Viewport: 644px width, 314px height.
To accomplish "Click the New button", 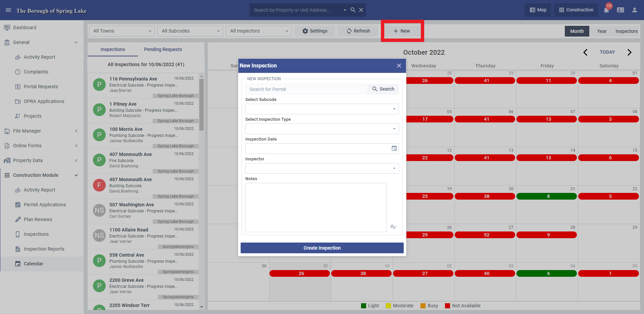I will coord(402,31).
